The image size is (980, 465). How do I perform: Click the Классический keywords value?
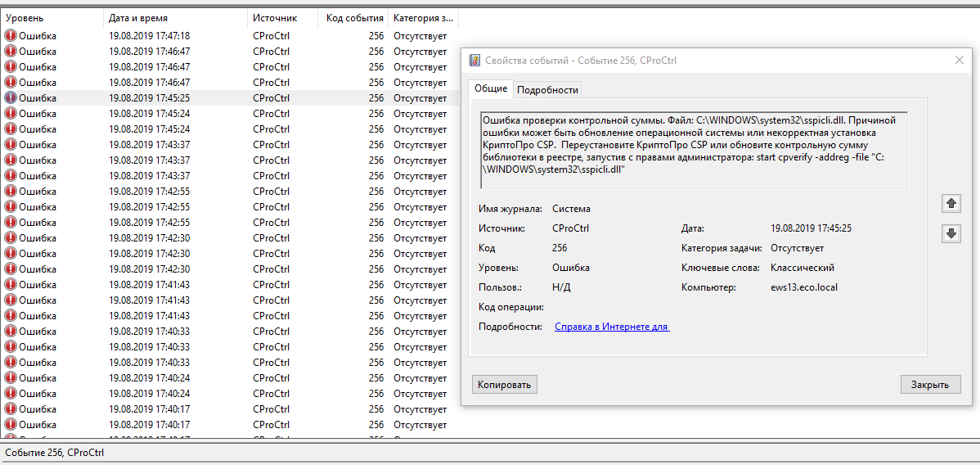[x=803, y=267]
